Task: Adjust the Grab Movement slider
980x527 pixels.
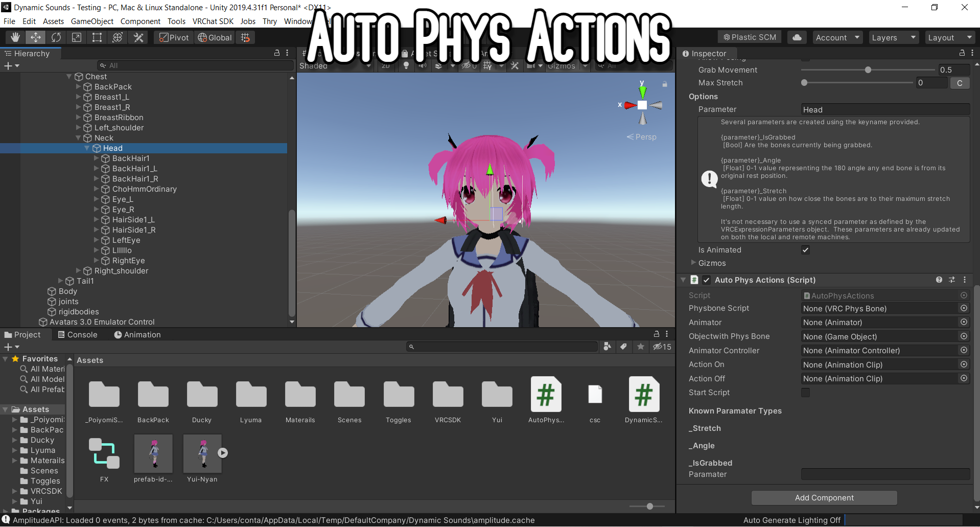Action: 868,70
